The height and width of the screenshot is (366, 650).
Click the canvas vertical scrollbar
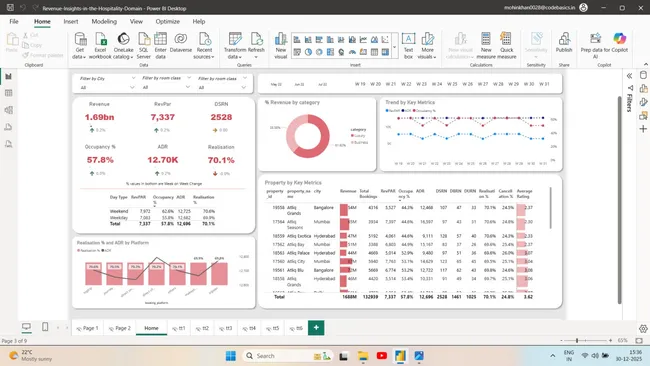[x=620, y=200]
